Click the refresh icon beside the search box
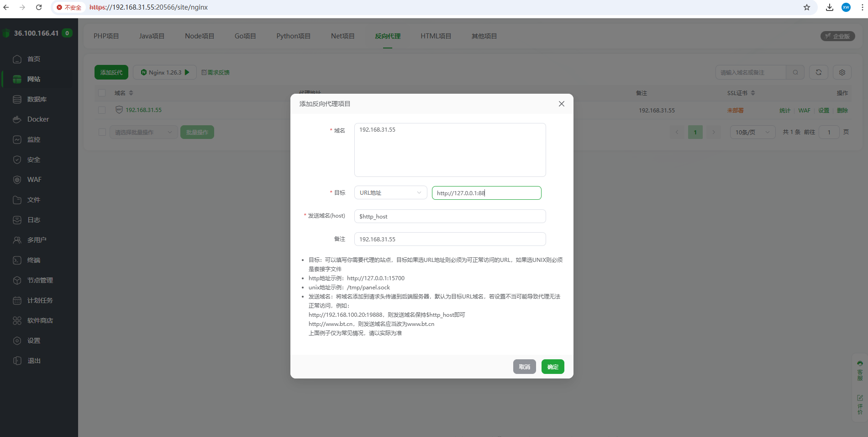This screenshot has height=437, width=868. [x=818, y=72]
